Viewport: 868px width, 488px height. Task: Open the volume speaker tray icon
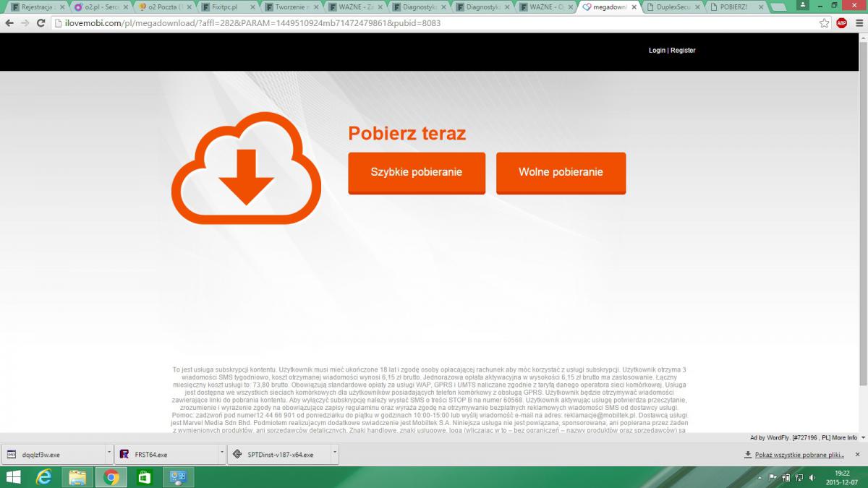pos(812,477)
